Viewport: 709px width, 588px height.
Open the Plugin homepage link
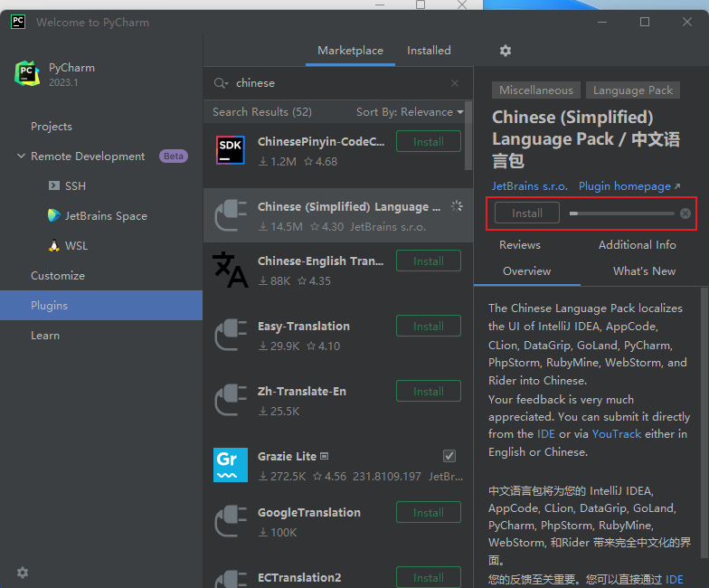[x=629, y=186]
